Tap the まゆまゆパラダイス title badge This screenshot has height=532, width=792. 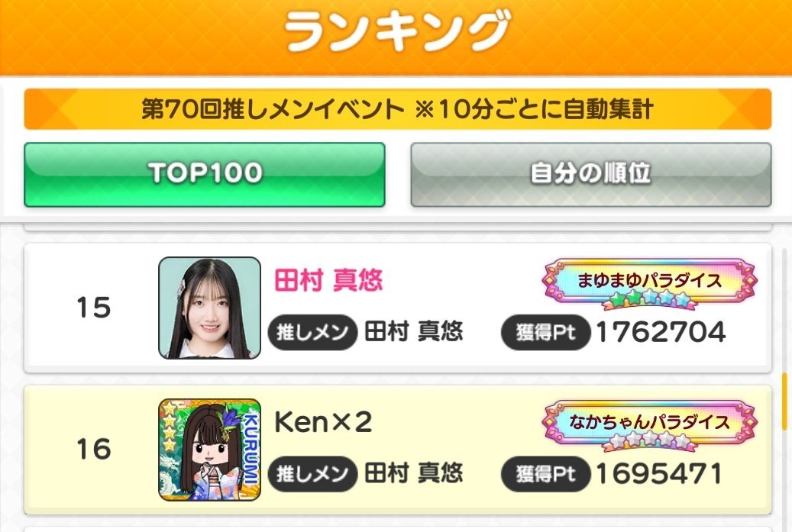coord(649,284)
